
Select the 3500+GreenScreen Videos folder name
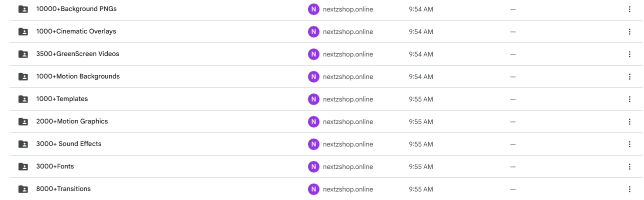(x=78, y=54)
